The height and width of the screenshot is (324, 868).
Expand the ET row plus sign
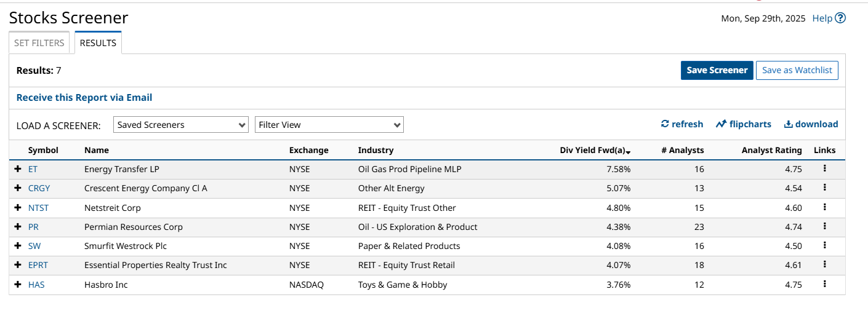[18, 169]
